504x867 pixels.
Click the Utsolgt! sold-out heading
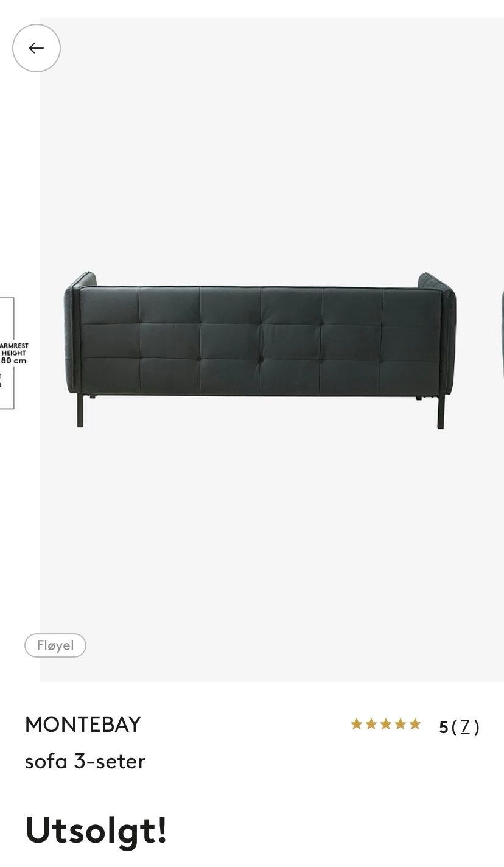96,829
